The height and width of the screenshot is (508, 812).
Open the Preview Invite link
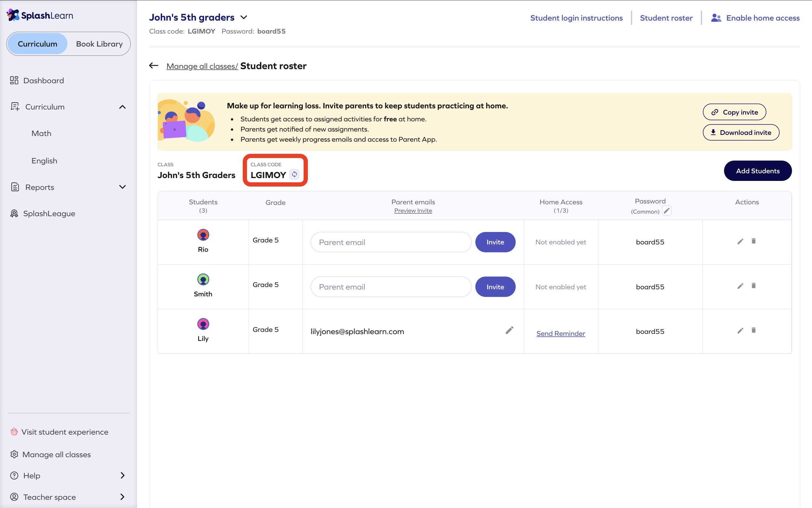(413, 211)
